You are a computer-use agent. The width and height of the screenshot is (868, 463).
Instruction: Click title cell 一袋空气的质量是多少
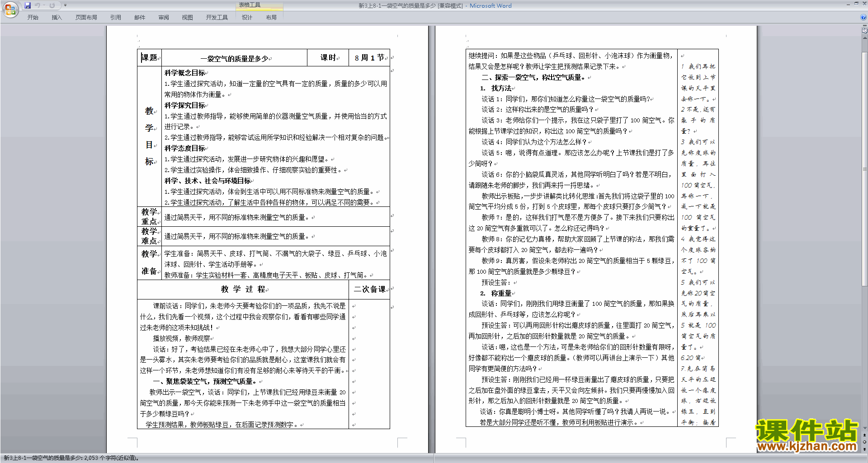[x=234, y=58]
